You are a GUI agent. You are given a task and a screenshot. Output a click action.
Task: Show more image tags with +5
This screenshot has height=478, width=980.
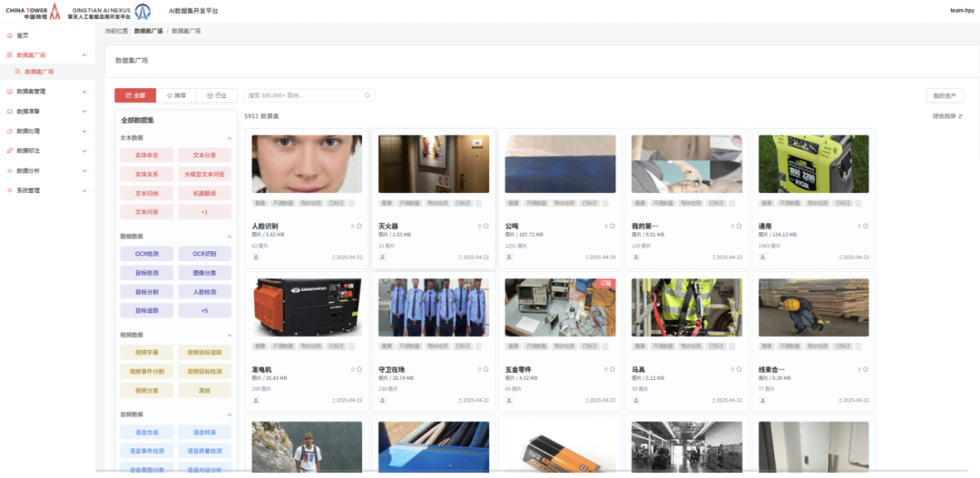(x=204, y=310)
